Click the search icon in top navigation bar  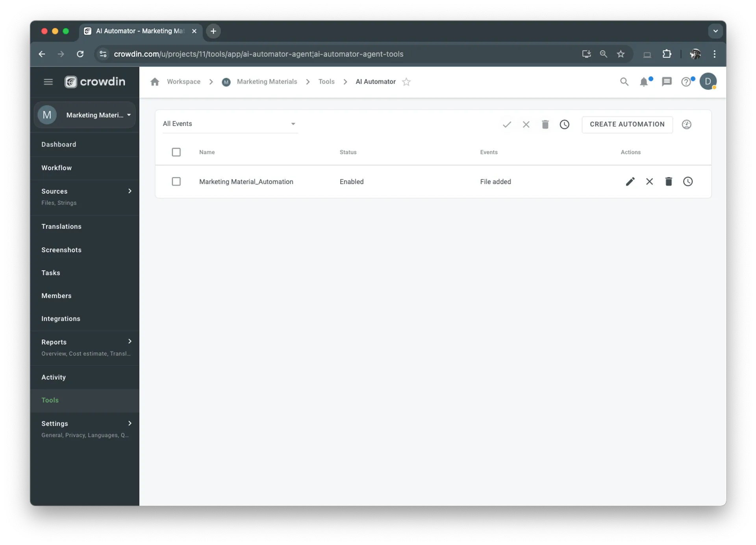[624, 81]
